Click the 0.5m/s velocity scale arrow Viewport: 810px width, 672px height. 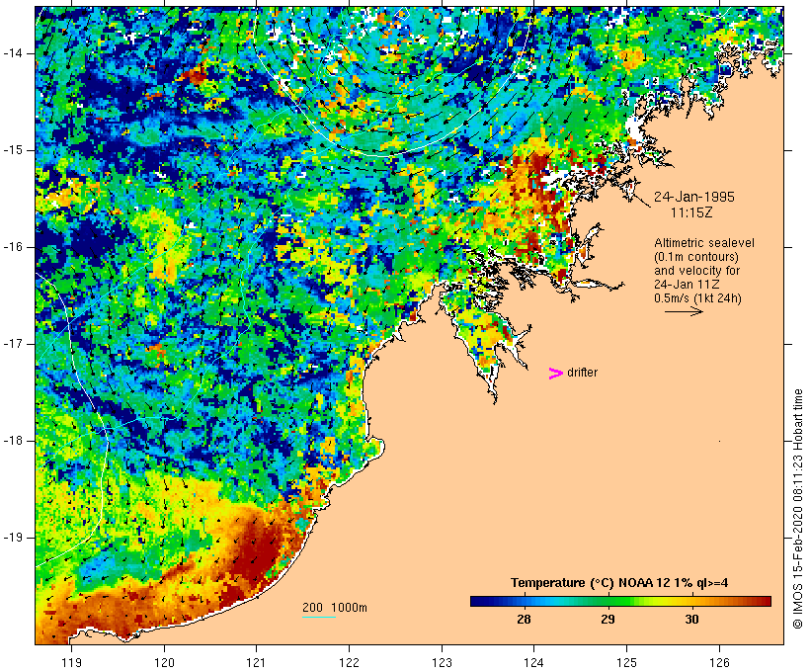click(684, 311)
